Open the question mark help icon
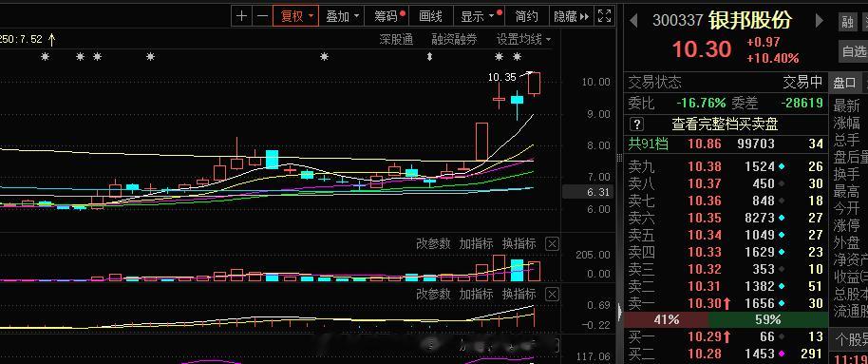This screenshot has width=868, height=364. pos(638,124)
